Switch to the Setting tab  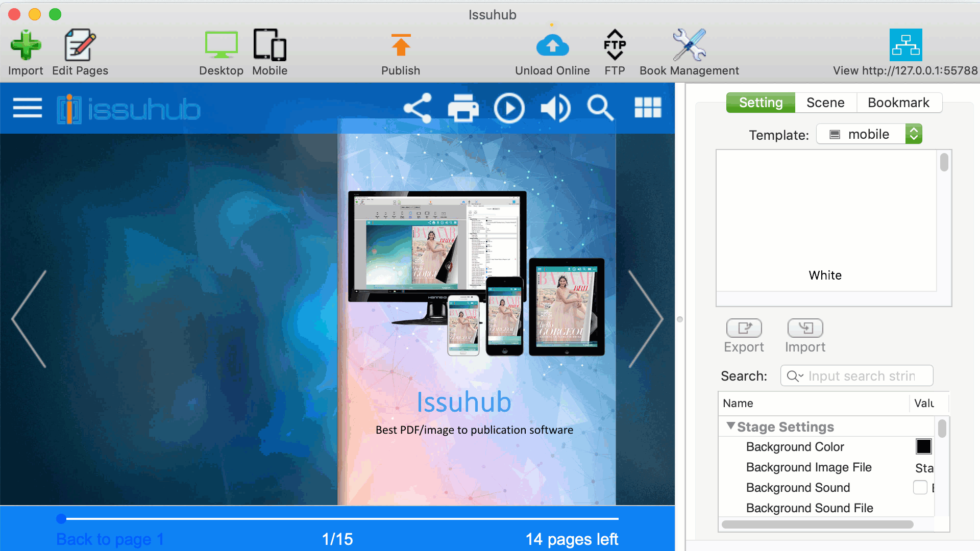761,103
